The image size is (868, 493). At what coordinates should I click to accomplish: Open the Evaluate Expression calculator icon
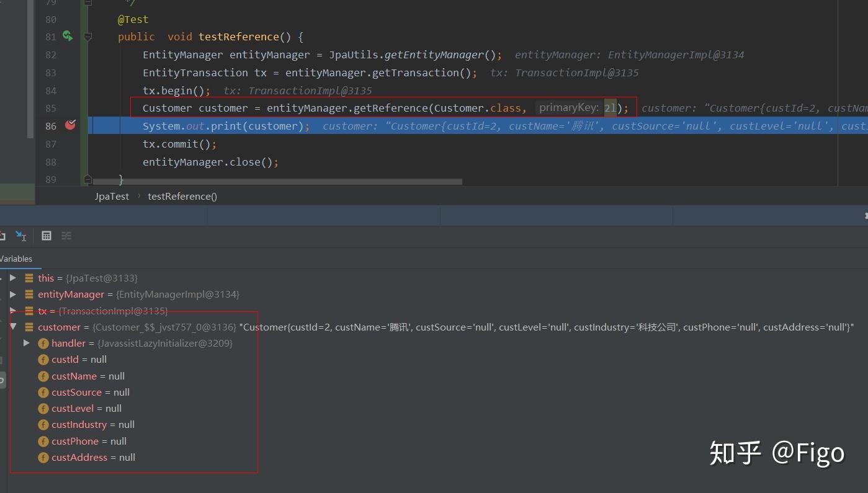pos(47,236)
